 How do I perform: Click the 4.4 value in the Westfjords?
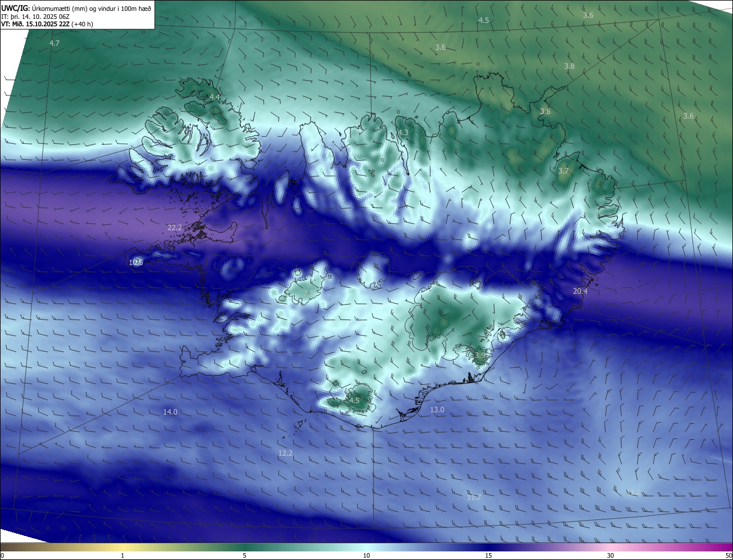click(215, 97)
